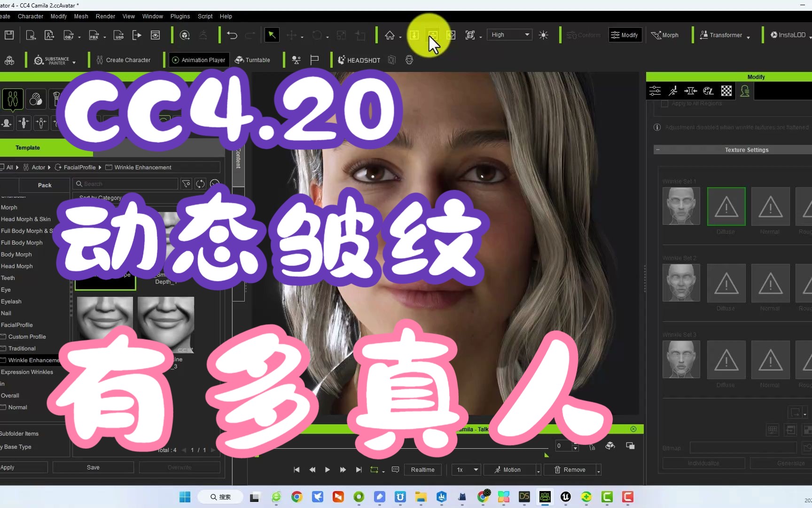Screen dimensions: 812x508
Task: Toggle Apply to All Regions checkbox
Action: point(664,103)
